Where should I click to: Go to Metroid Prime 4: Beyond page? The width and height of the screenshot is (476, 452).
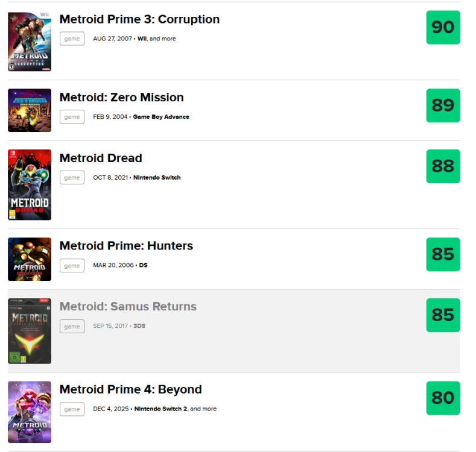pyautogui.click(x=130, y=389)
